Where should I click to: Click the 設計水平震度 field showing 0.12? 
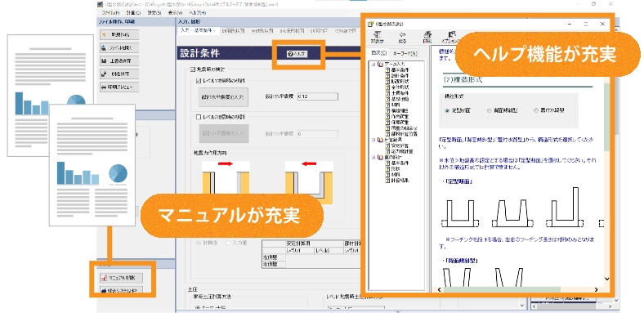pyautogui.click(x=317, y=96)
